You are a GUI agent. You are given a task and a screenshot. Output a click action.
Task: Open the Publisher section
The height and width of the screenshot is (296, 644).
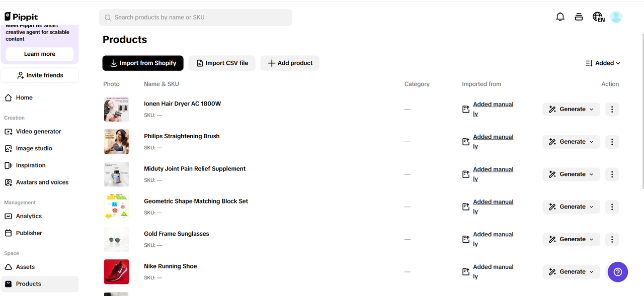click(x=29, y=233)
